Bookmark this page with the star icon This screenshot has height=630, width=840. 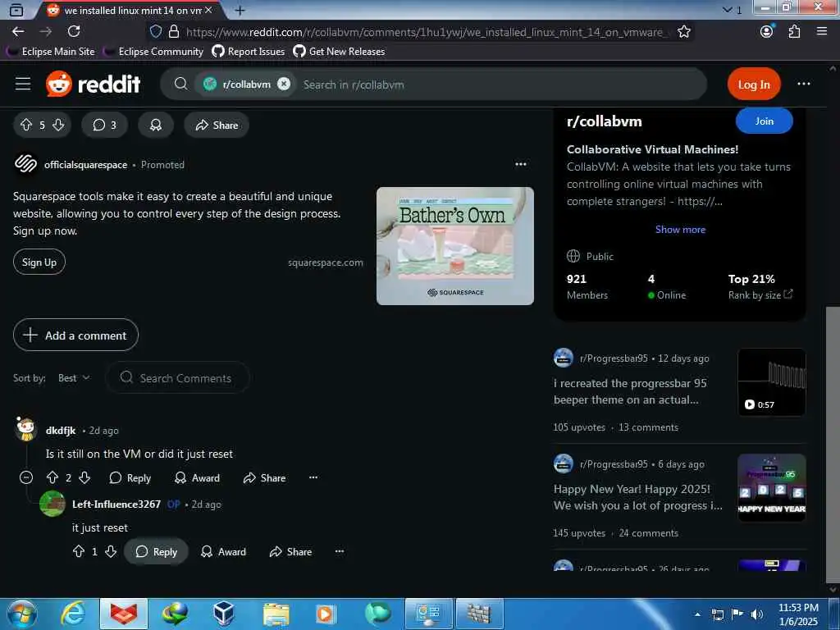[x=684, y=32]
